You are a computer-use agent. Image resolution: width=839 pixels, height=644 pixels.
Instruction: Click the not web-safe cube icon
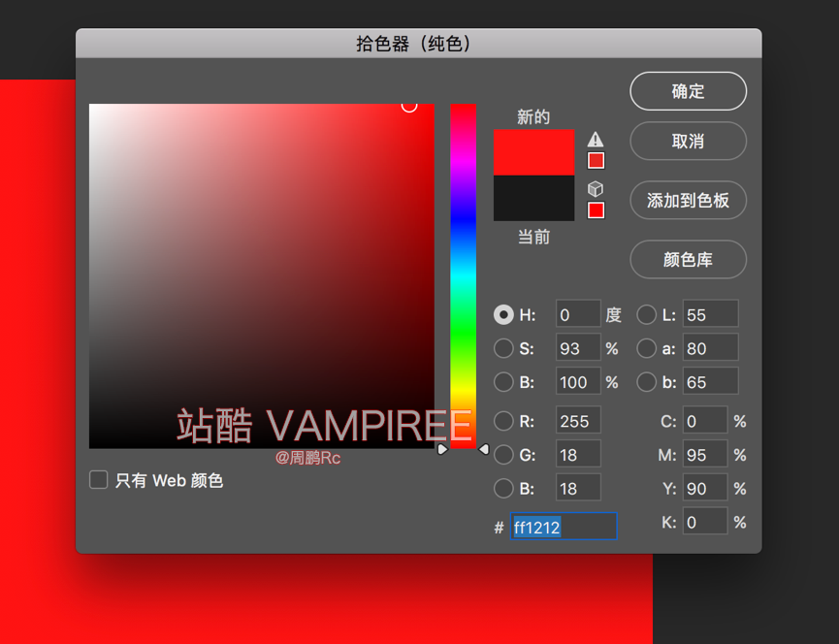pos(596,189)
